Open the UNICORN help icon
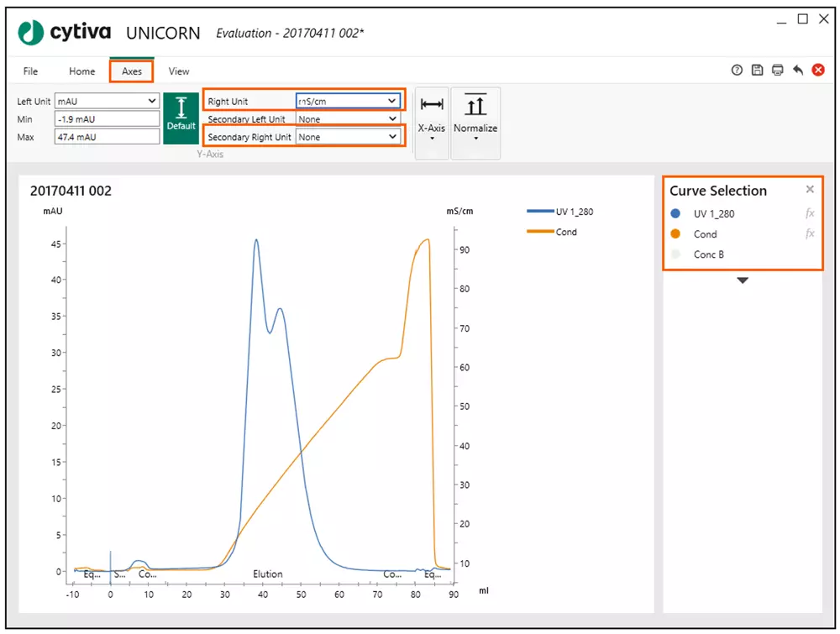This screenshot has height=634, width=840. click(736, 71)
